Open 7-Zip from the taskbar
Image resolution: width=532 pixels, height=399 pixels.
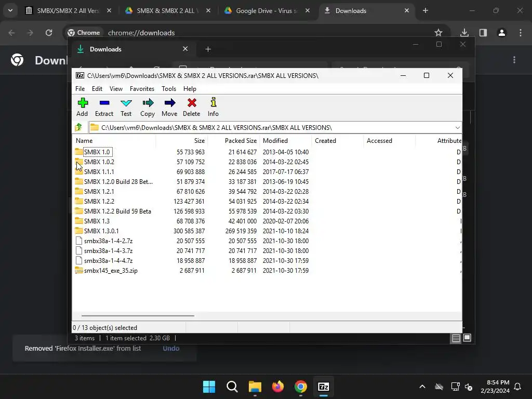coord(323,387)
